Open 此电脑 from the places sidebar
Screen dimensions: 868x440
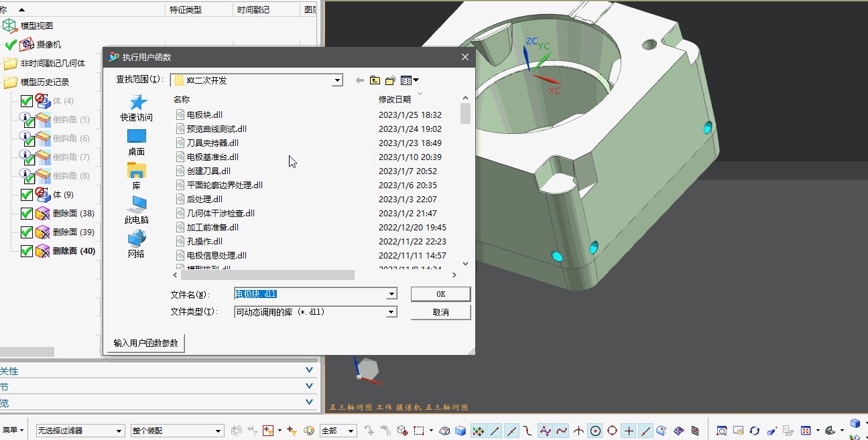(x=137, y=209)
